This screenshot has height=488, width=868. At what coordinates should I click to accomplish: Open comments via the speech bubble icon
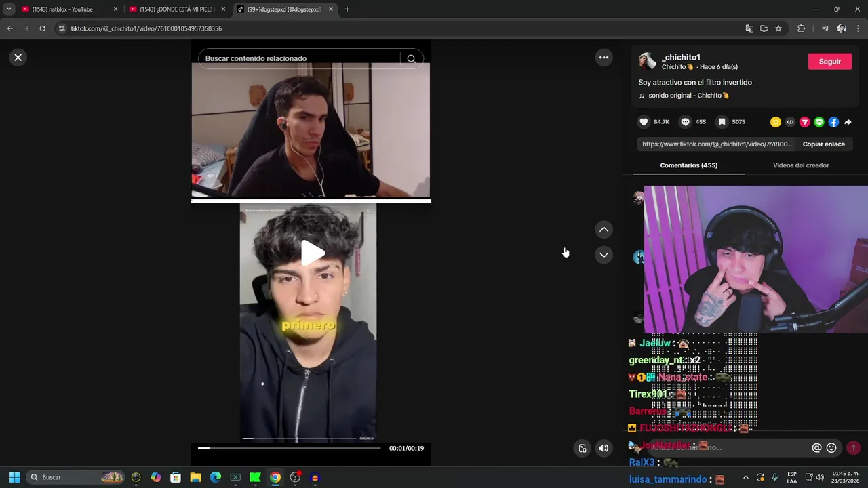pos(685,122)
